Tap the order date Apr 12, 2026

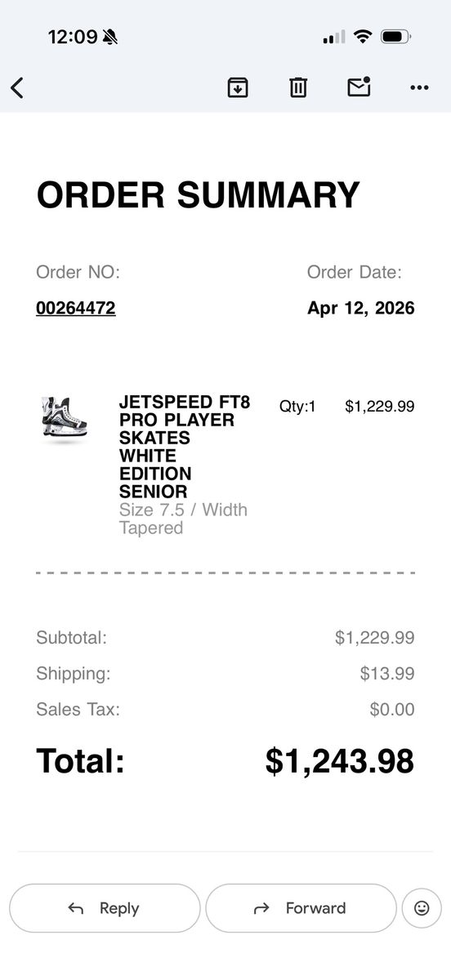pos(361,308)
